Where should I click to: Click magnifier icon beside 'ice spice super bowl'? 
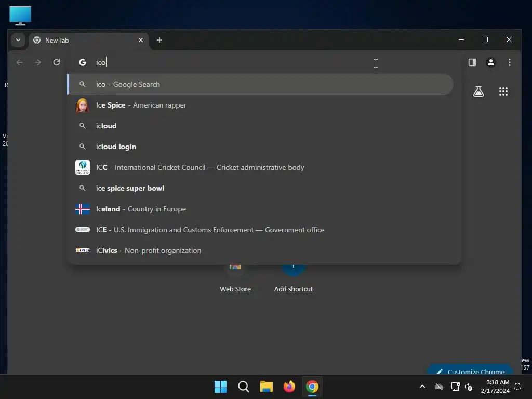click(x=83, y=188)
